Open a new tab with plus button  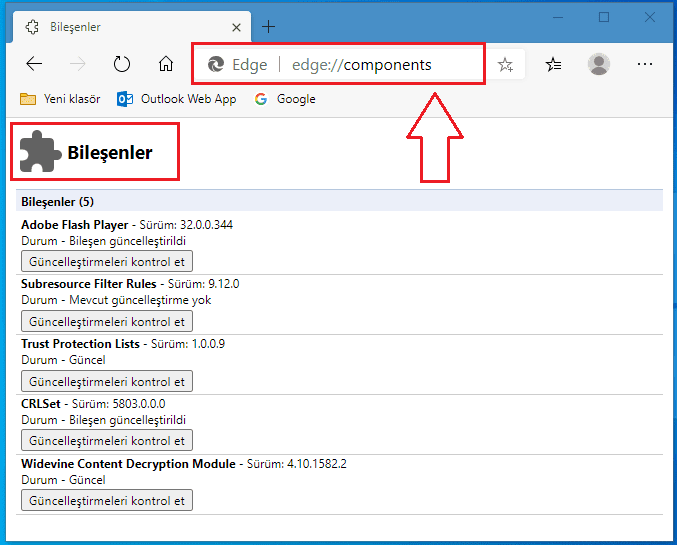point(268,27)
